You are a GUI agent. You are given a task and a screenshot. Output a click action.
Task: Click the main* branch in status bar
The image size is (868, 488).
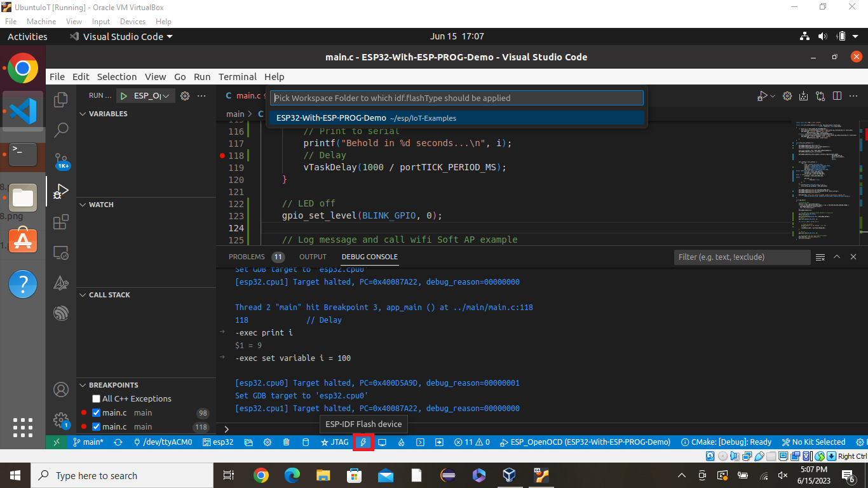[88, 442]
